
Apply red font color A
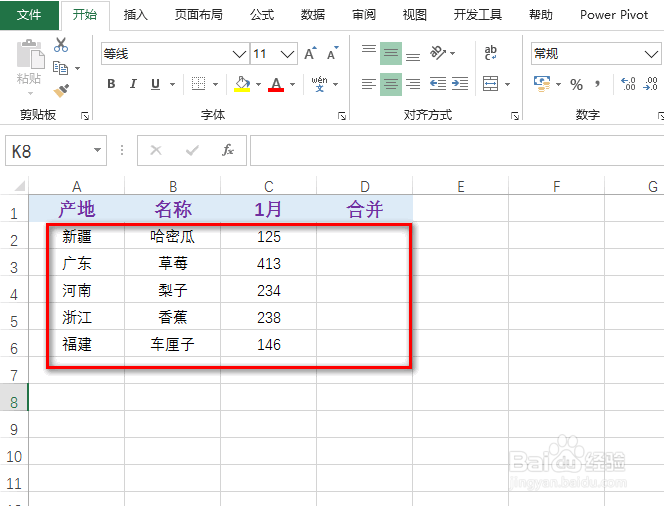click(x=276, y=84)
